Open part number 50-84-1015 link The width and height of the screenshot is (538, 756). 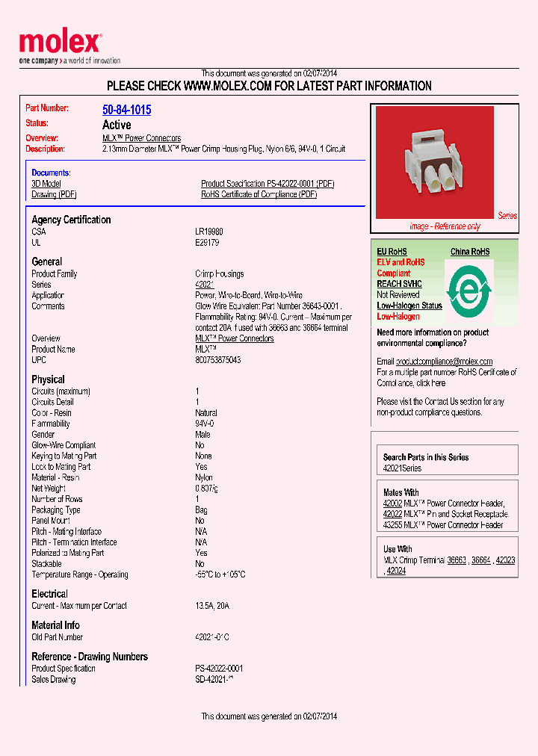pos(127,110)
